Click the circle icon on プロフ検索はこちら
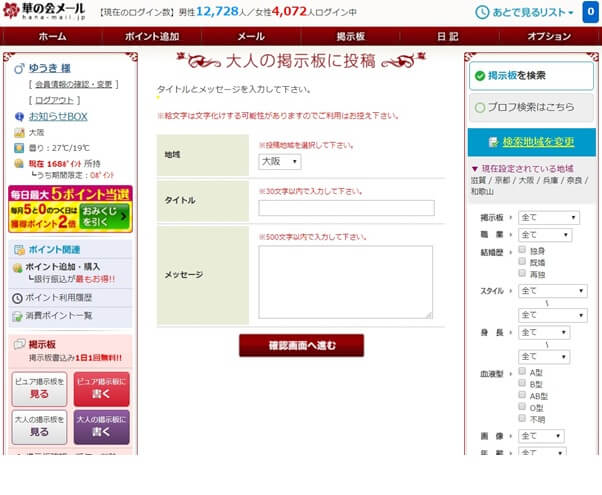Viewport: 602px width, 495px height. 480,108
